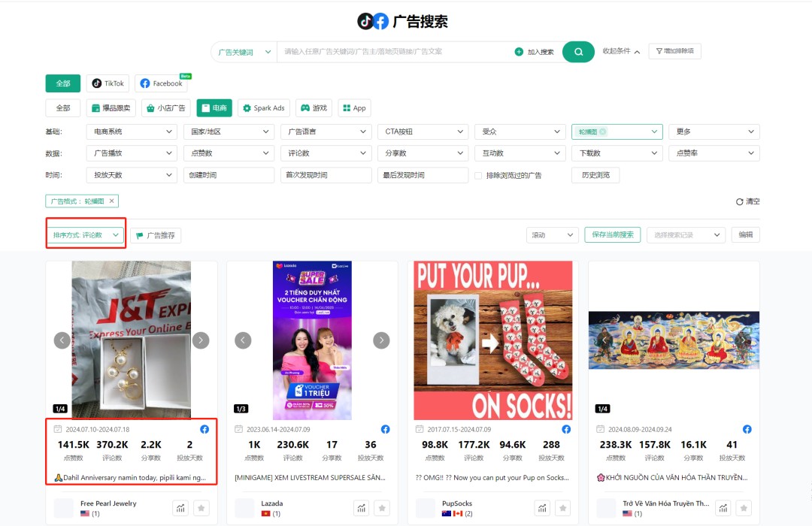This screenshot has width=812, height=526.
Task: Open the 点赞数 data dropdown
Action: 229,153
